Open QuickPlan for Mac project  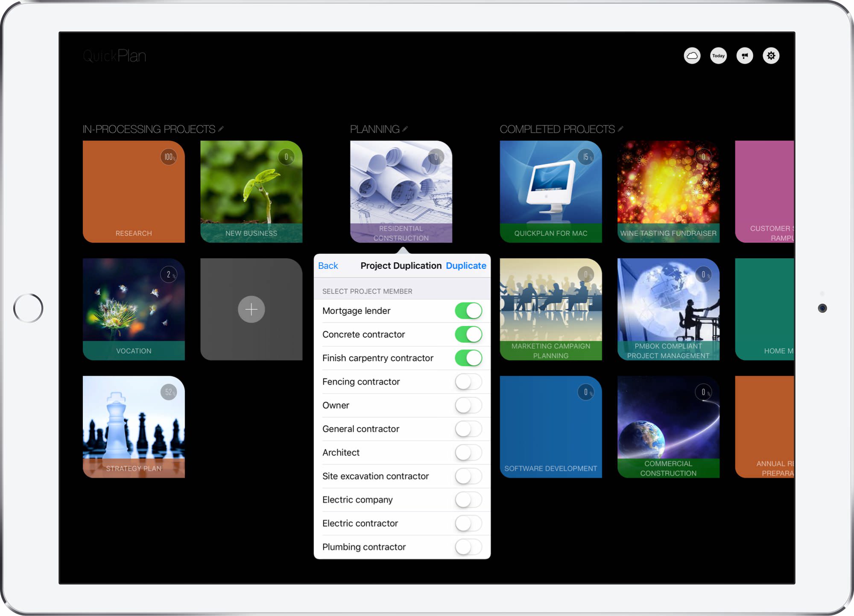tap(550, 191)
